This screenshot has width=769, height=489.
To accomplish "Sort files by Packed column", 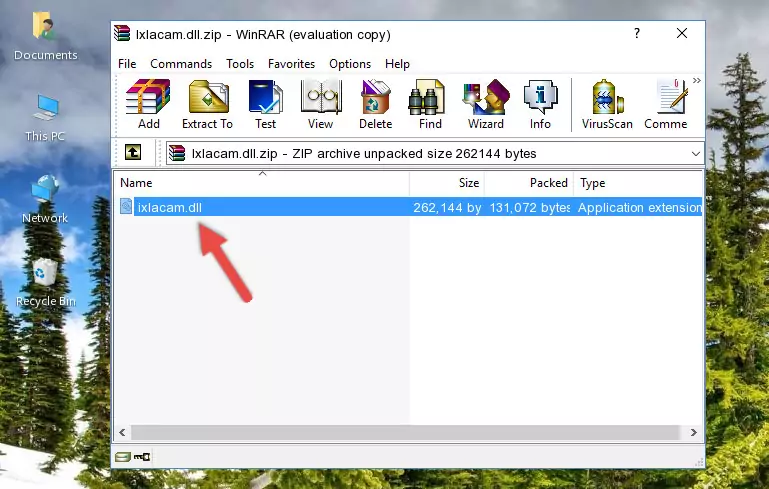I will pos(529,183).
